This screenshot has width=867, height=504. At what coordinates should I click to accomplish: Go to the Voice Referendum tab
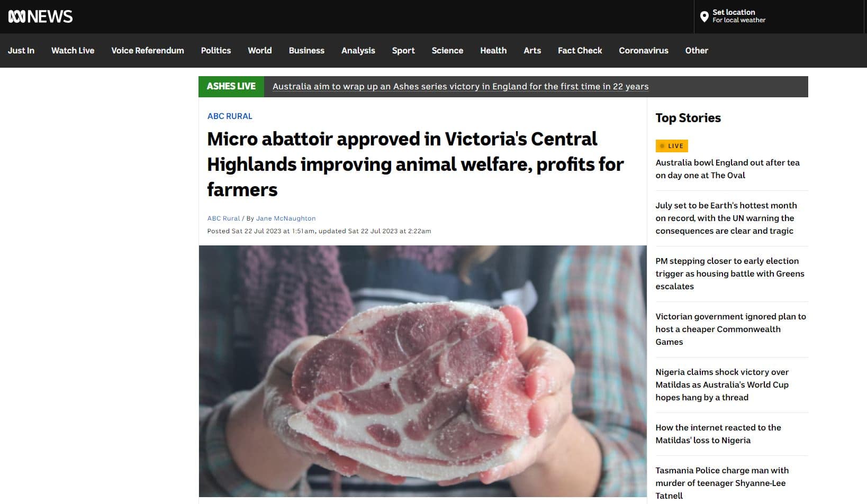(148, 51)
